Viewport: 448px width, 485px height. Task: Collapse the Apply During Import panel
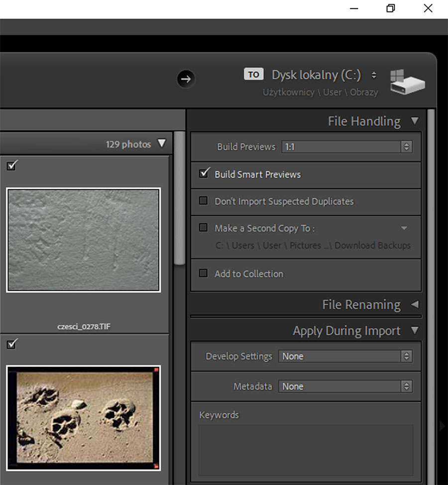(415, 331)
